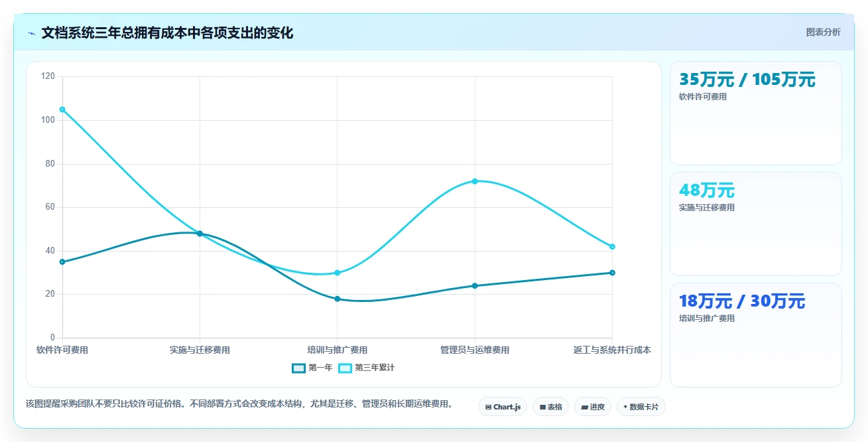Click the y-axis label 40
The width and height of the screenshot is (868, 442).
(50, 251)
